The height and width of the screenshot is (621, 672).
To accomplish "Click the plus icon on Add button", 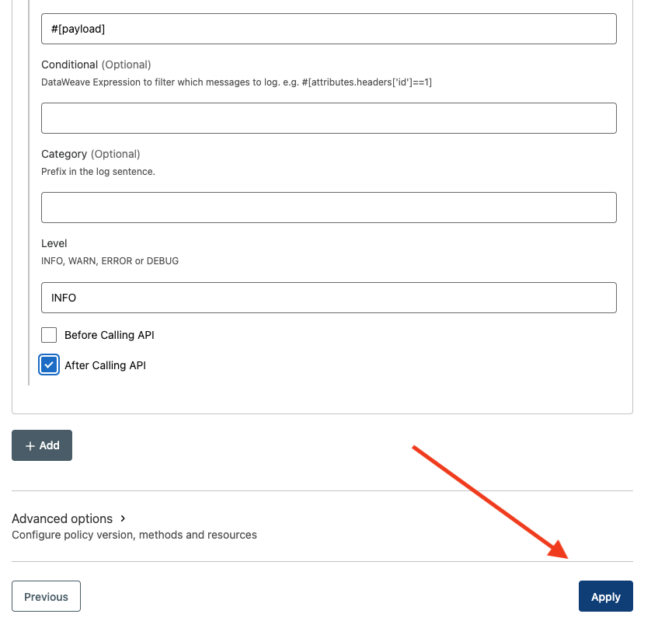I will pyautogui.click(x=30, y=445).
